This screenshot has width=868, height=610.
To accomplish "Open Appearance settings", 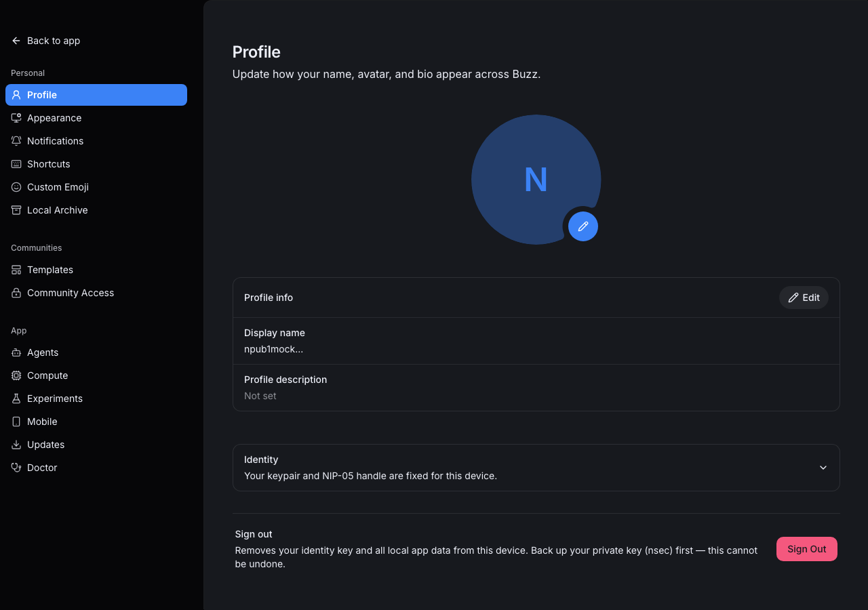I will pyautogui.click(x=96, y=118).
